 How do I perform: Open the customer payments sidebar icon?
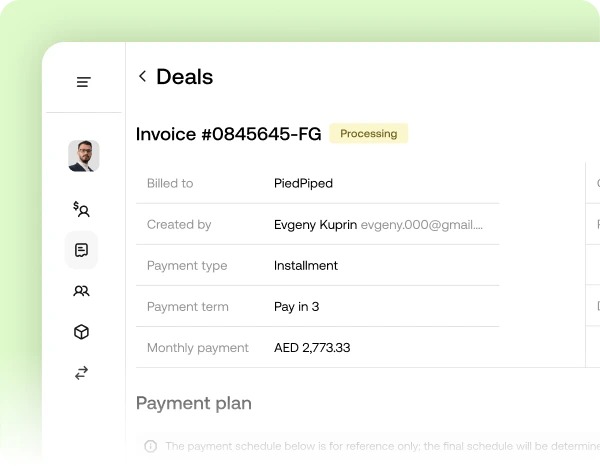coord(82,209)
